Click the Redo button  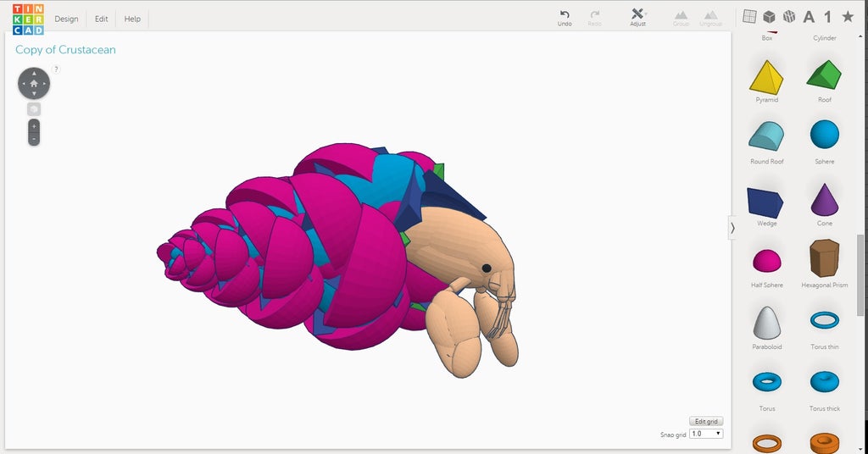(x=594, y=18)
